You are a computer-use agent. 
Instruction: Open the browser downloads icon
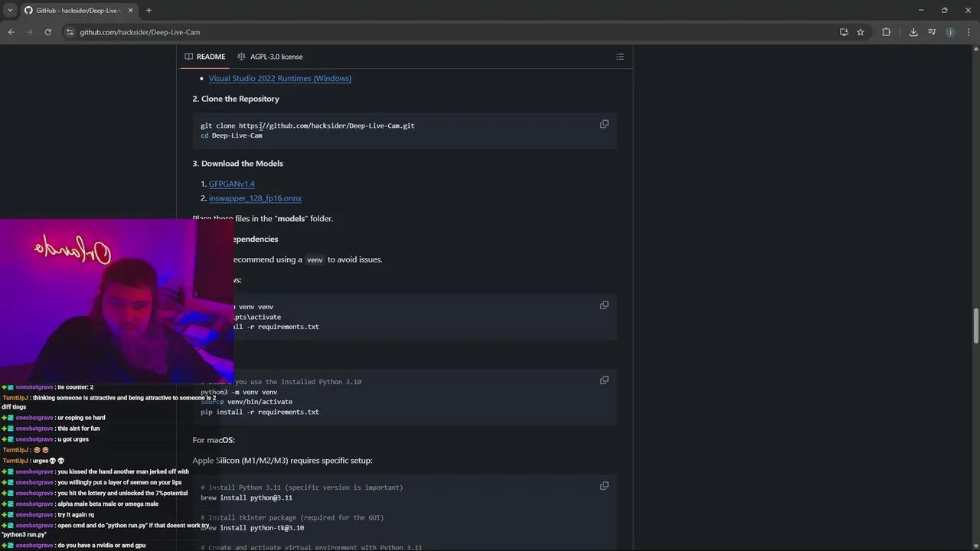coord(913,32)
